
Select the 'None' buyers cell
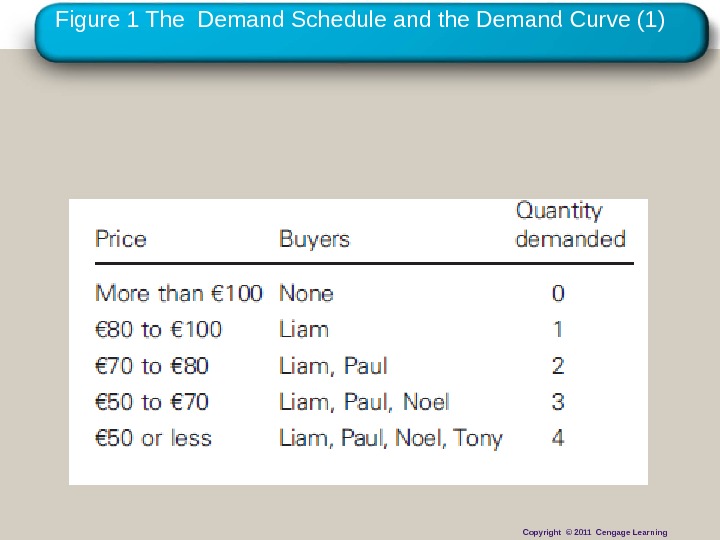pos(306,293)
